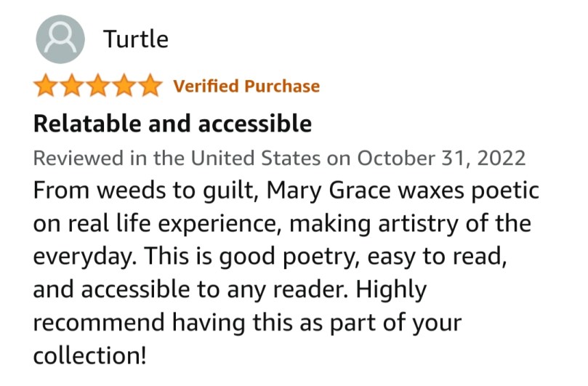Click the Verified Purchase label

click(246, 86)
